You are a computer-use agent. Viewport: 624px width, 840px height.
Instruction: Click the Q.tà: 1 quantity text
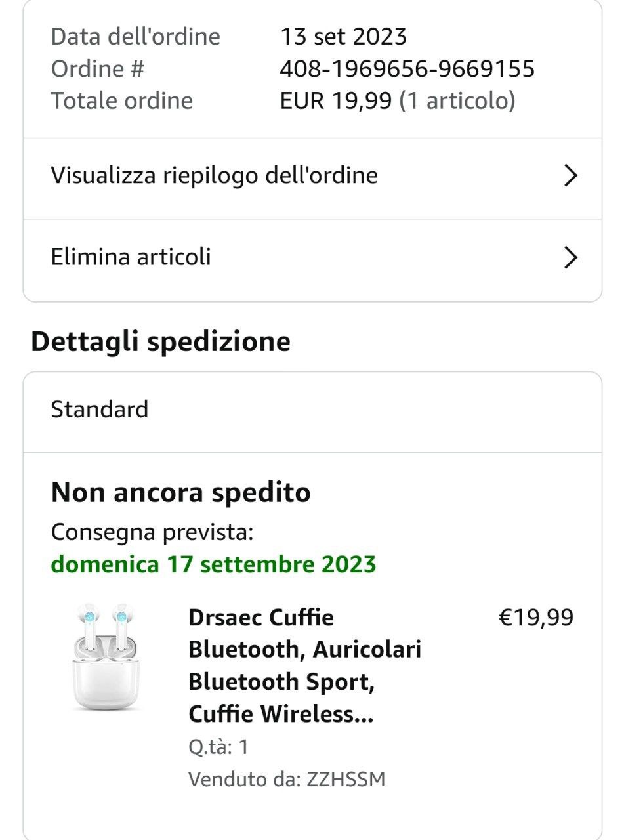[218, 747]
